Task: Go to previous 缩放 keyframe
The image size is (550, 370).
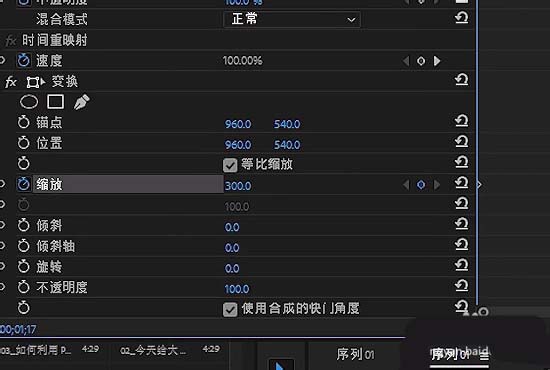Action: [x=406, y=184]
